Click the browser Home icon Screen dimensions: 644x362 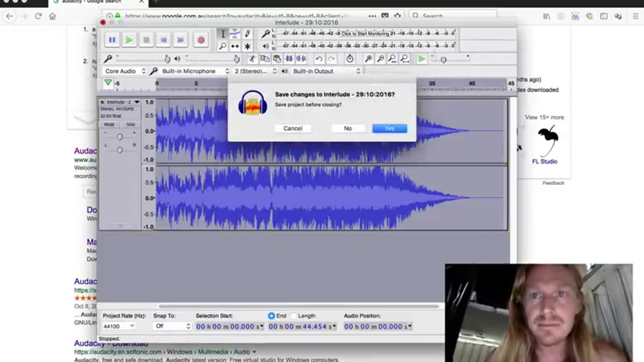coord(52,16)
